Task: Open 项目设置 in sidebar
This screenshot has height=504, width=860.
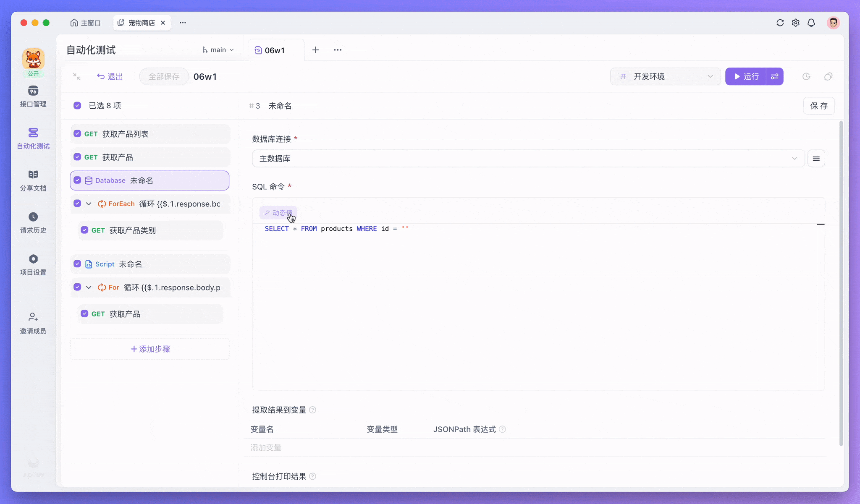Action: (33, 259)
